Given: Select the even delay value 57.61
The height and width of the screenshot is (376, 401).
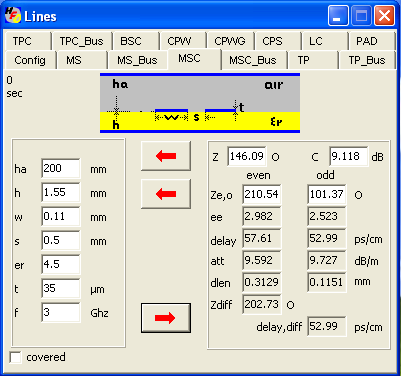Looking at the screenshot, I should pyautogui.click(x=262, y=238).
